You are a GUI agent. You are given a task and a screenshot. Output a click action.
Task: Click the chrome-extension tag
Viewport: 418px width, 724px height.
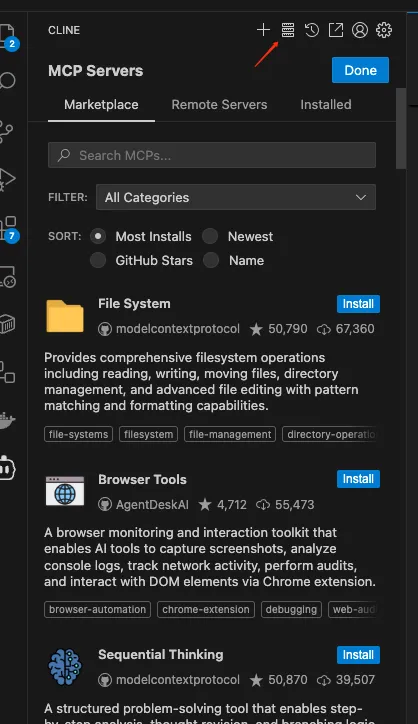[206, 609]
